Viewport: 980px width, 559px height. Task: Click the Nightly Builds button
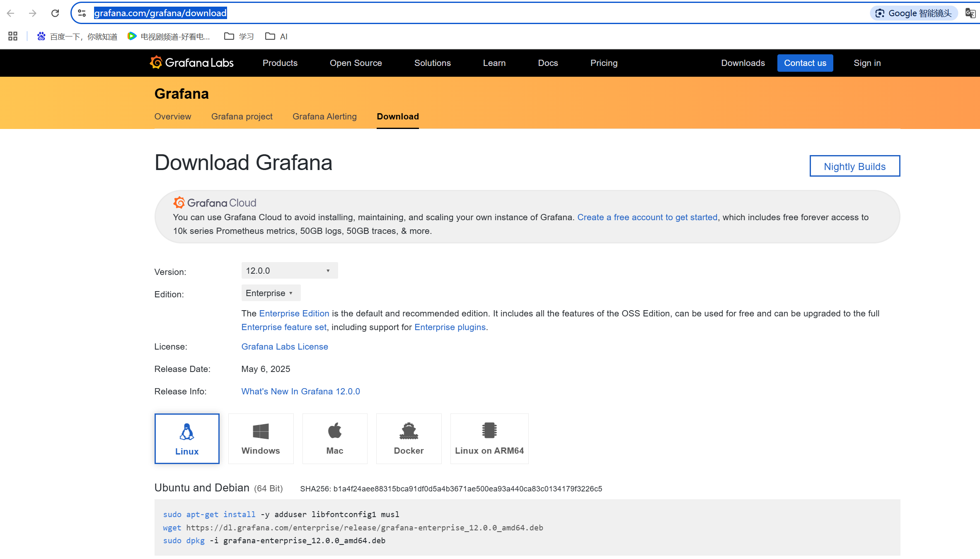point(855,166)
